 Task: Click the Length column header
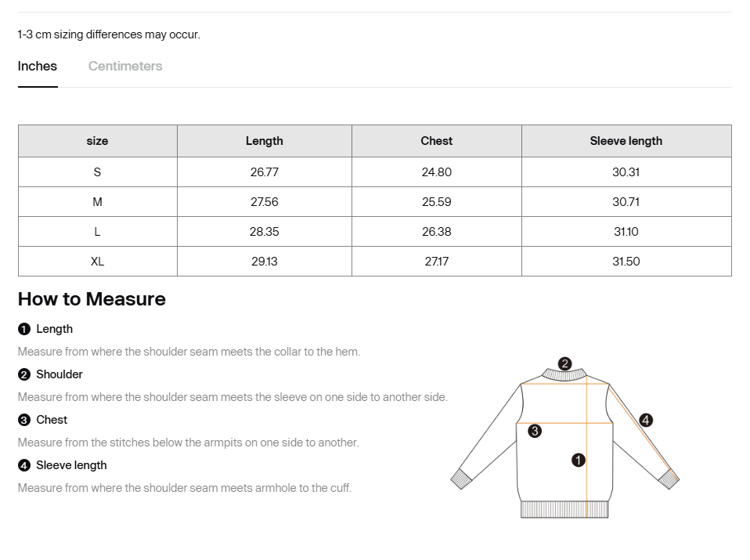pos(264,141)
